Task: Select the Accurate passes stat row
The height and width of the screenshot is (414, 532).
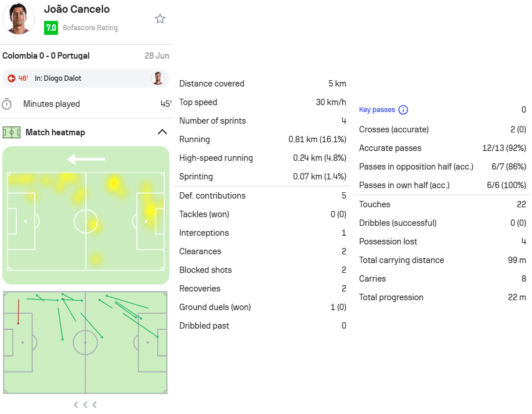Action: (443, 148)
